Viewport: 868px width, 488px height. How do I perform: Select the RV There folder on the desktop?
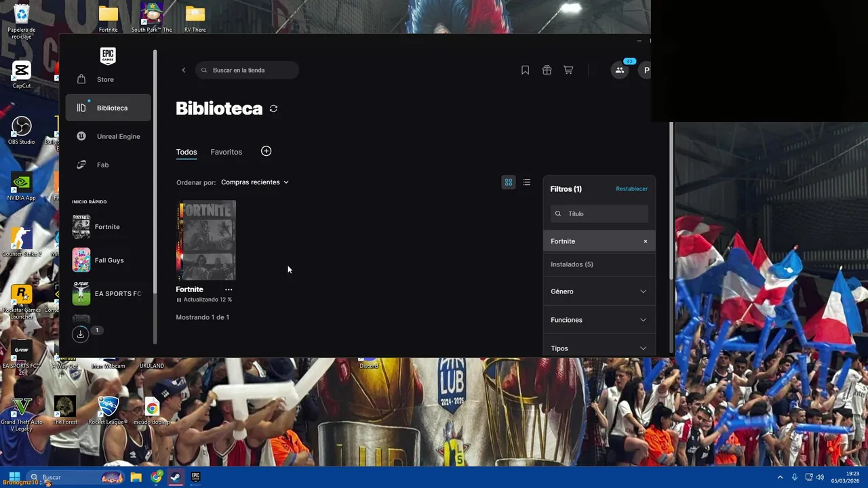point(195,18)
